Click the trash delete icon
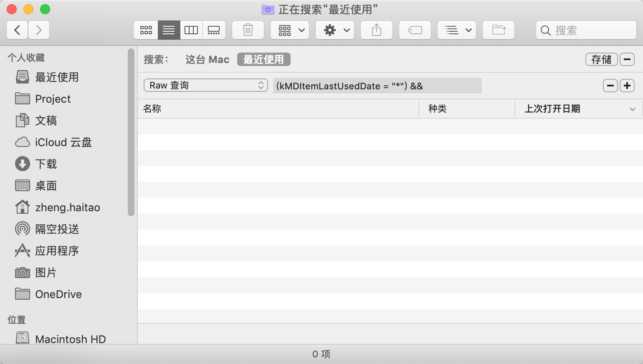643x364 pixels. (248, 30)
